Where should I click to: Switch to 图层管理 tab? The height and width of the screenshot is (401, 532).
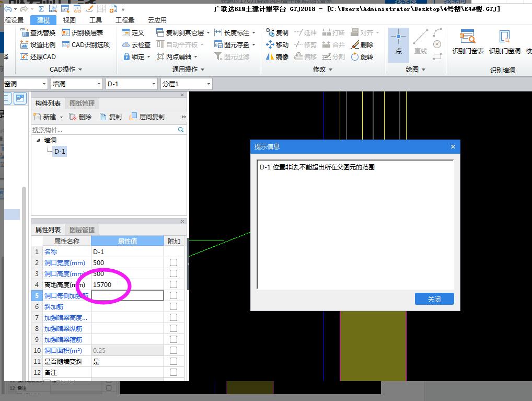tap(82, 230)
